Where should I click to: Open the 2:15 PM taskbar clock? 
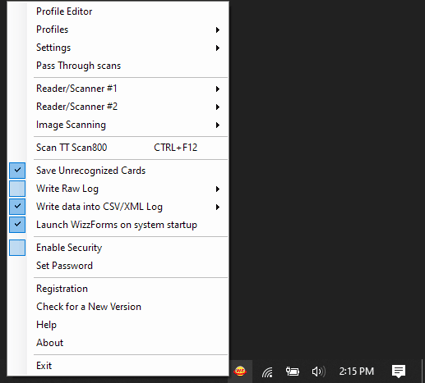pyautogui.click(x=357, y=371)
